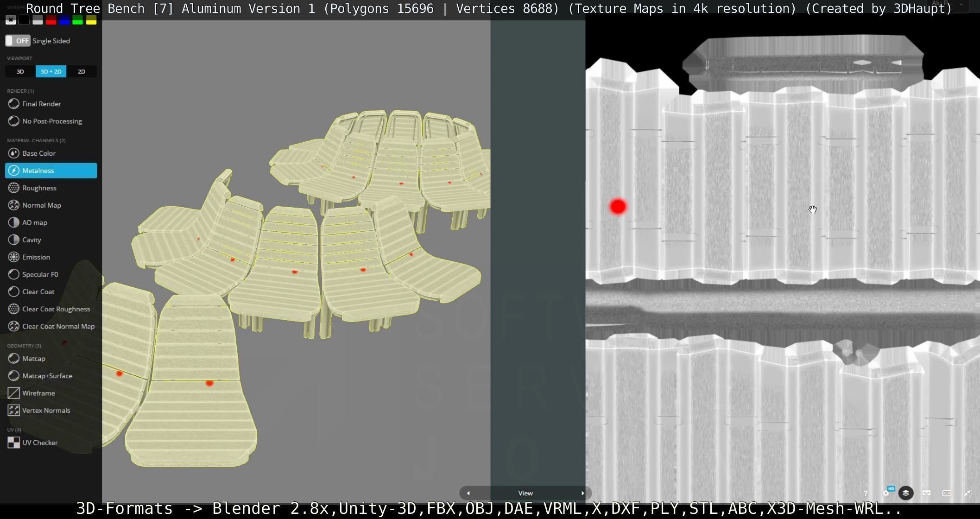Viewport: 980px width, 519px height.
Task: Open the HD settings gear
Action: coord(885,494)
